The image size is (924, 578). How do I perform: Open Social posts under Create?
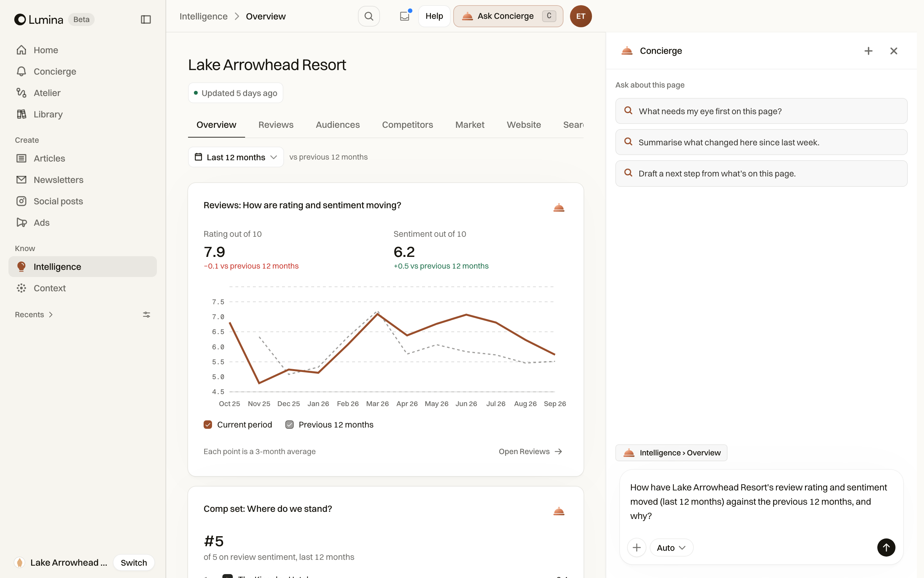coord(83,201)
